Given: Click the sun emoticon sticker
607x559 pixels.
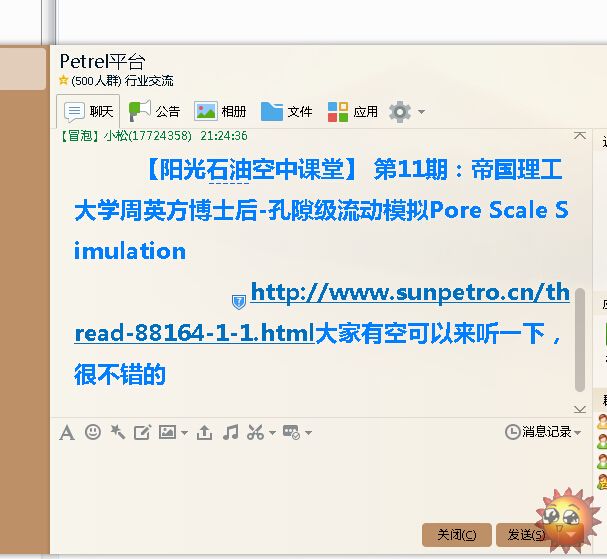Looking at the screenshot, I should 566,520.
